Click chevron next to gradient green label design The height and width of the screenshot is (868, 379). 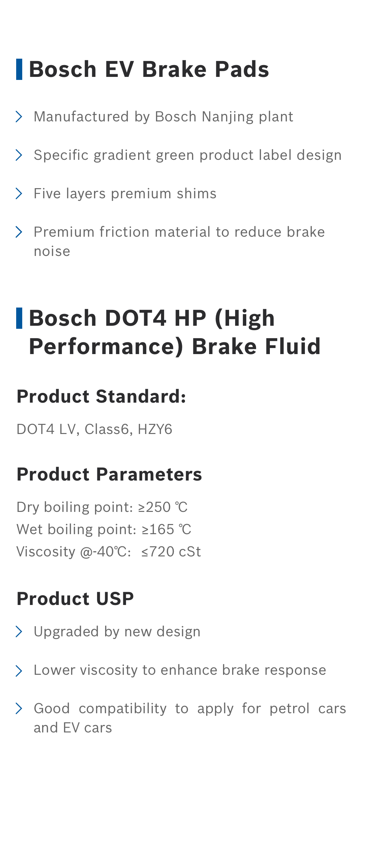coord(19,155)
